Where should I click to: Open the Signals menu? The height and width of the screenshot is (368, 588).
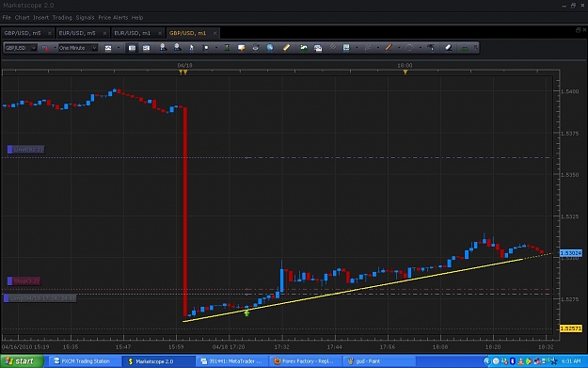pos(85,18)
